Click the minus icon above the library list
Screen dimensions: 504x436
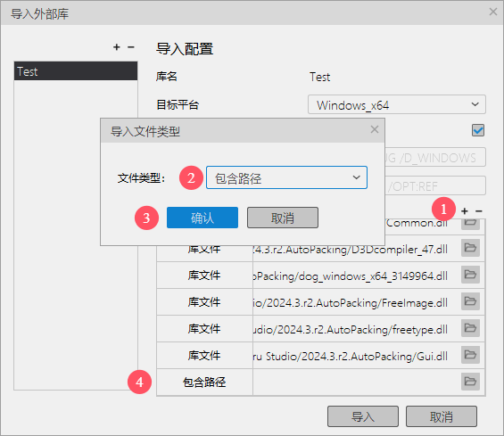[x=131, y=47]
